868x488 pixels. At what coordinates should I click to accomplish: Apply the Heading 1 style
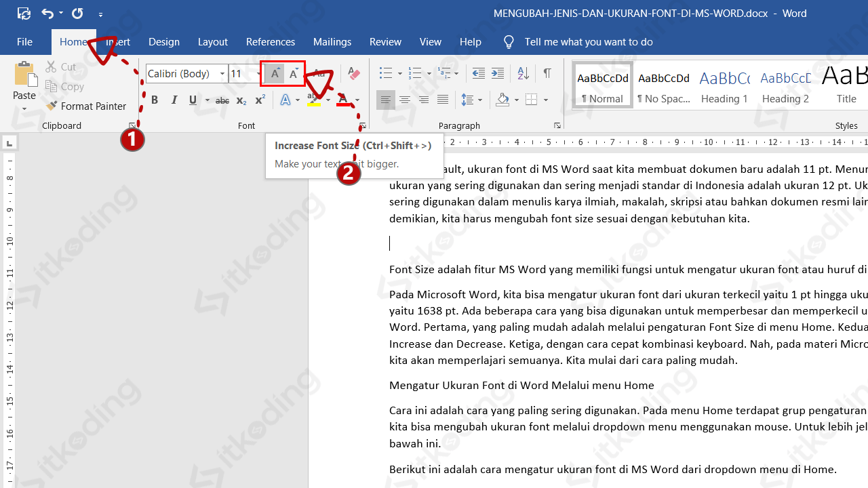(x=724, y=85)
